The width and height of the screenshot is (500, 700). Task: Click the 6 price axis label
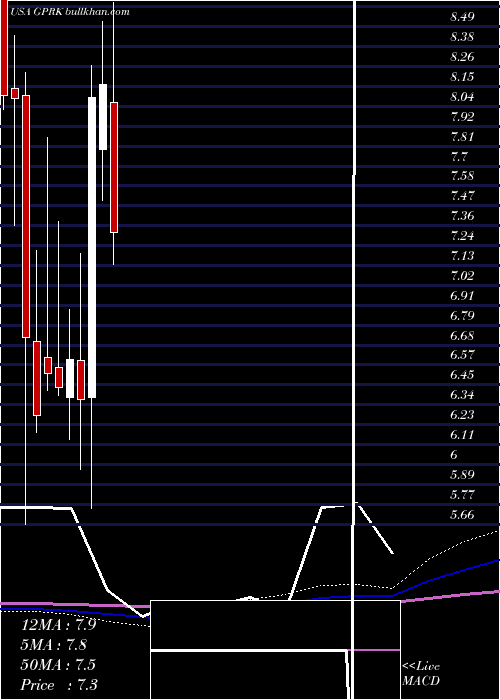[454, 455]
